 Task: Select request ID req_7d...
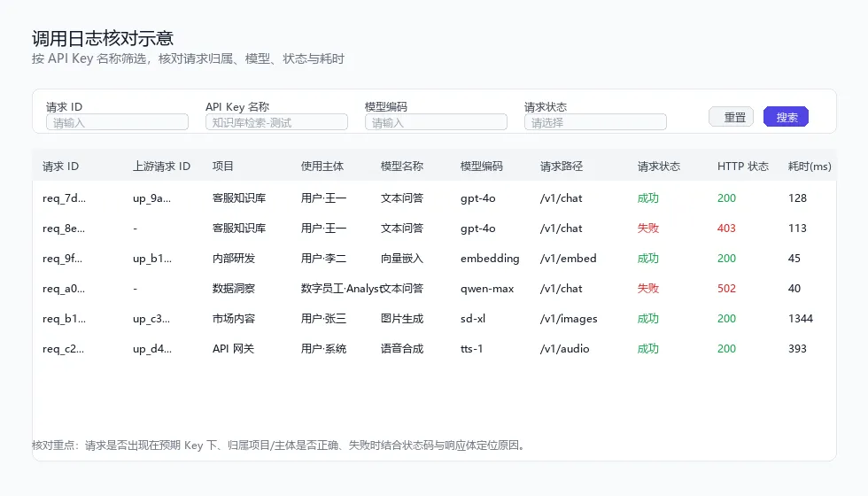[64, 198]
